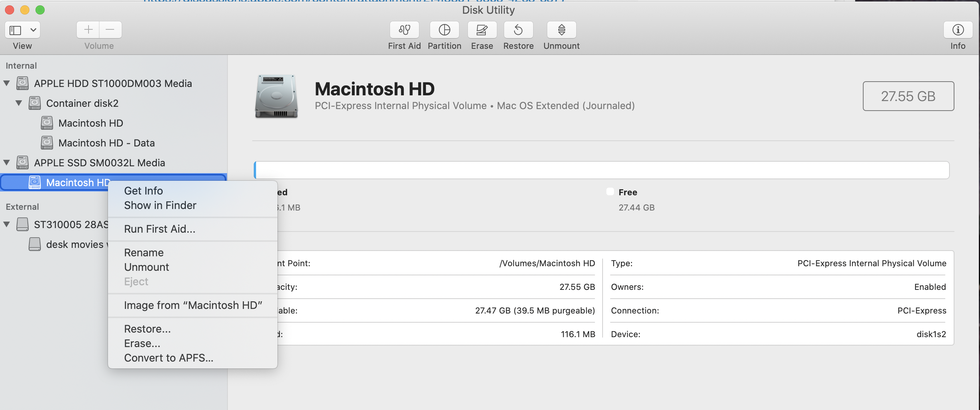The height and width of the screenshot is (410, 980).
Task: Click the 27.44 GB free space value
Action: point(637,207)
